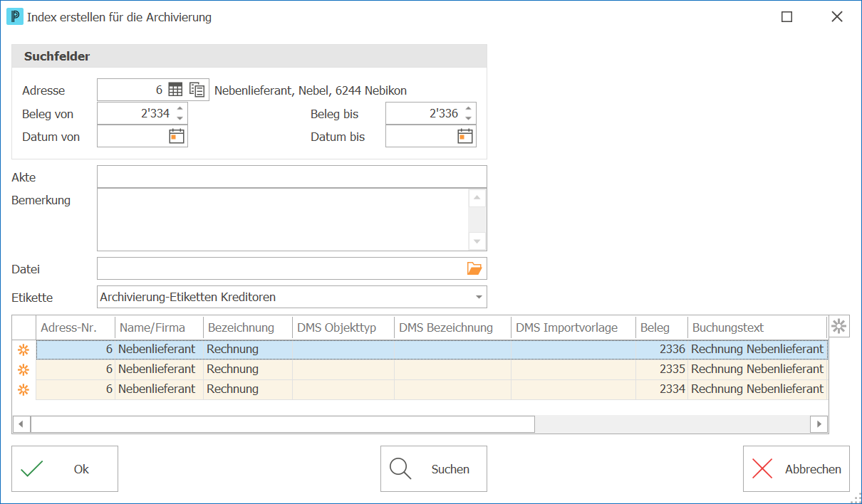Viewport: 862px width, 504px height.
Task: Click Nebenlieferant, Nebel, 6244 Nebikon text
Action: point(311,90)
